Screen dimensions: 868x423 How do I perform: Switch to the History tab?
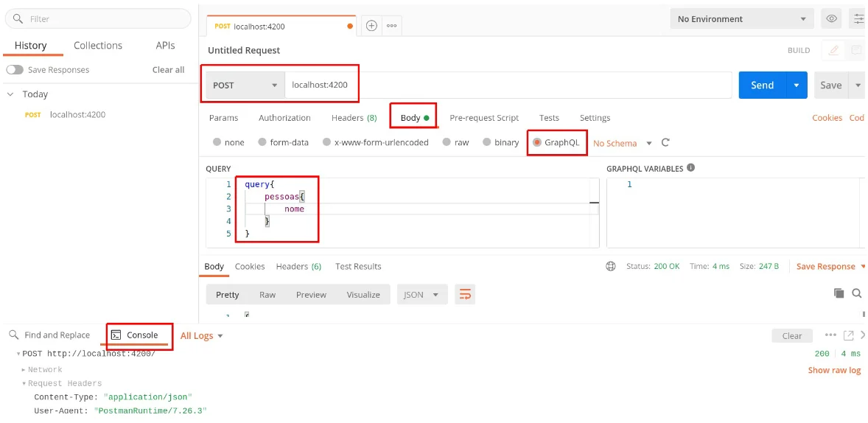click(x=30, y=46)
